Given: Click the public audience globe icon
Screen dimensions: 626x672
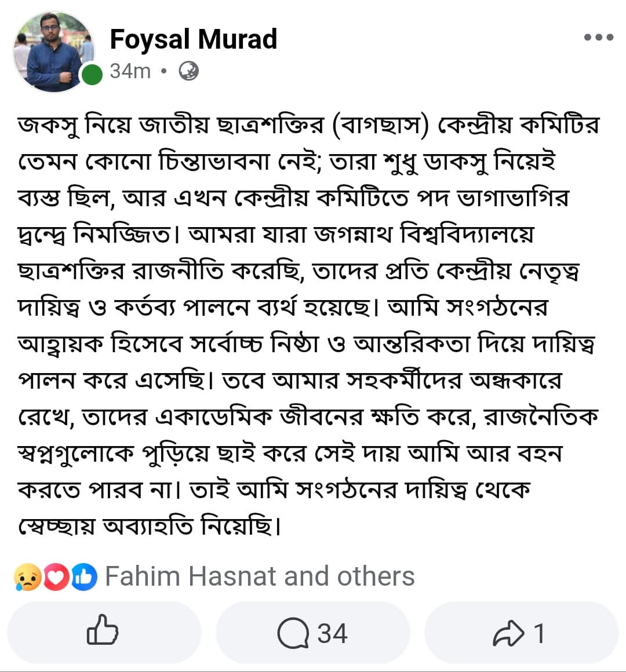Looking at the screenshot, I should pyautogui.click(x=190, y=72).
